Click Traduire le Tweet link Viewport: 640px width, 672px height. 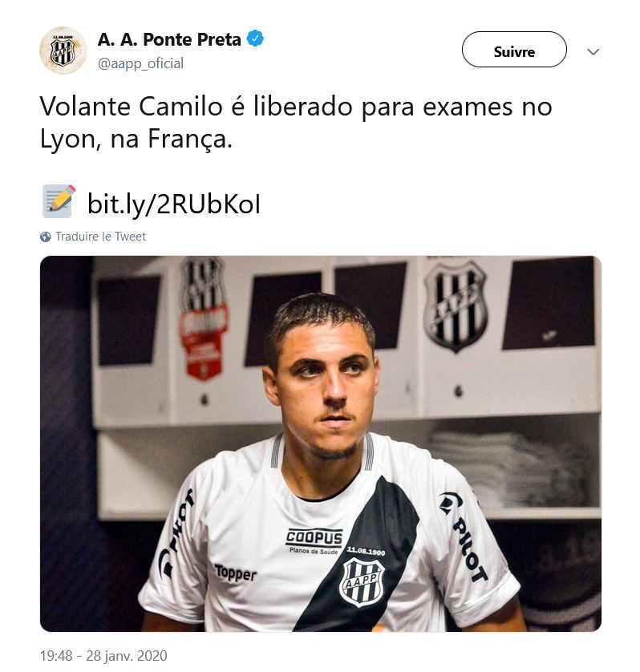point(100,237)
